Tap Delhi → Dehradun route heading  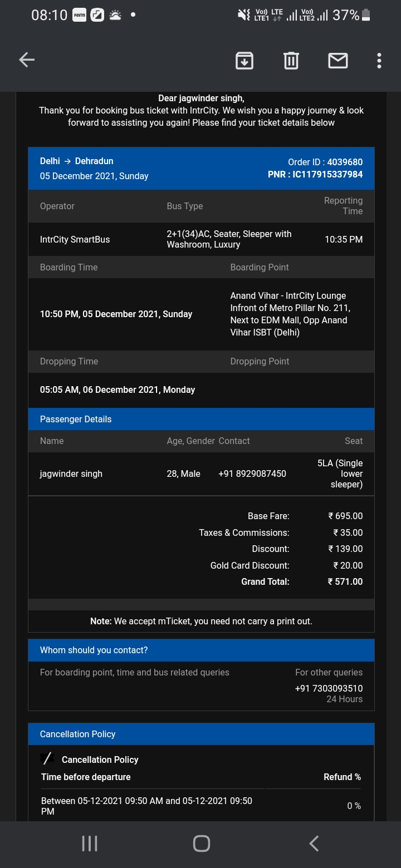click(x=76, y=161)
